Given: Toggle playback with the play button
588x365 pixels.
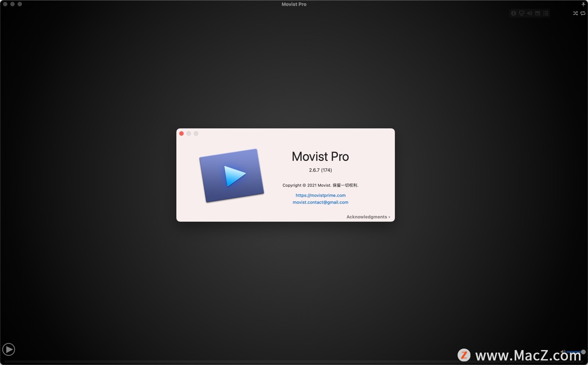Looking at the screenshot, I should (x=9, y=349).
